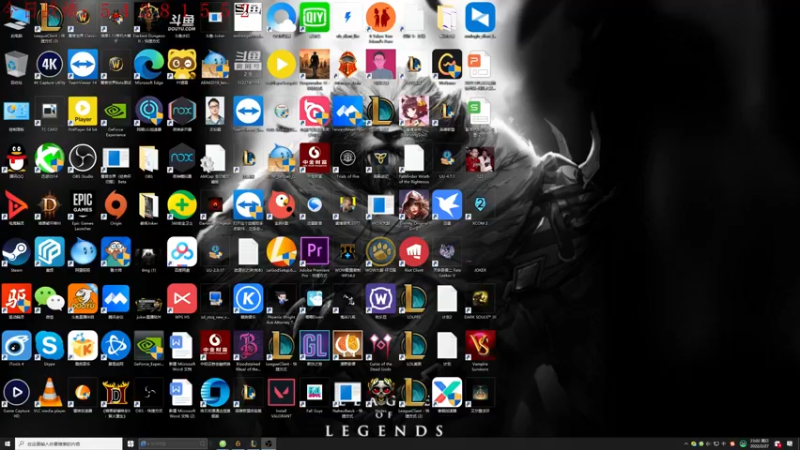This screenshot has width=800, height=450.
Task: Open Phoenix Wright Ace Attorney shortcut
Action: click(x=281, y=299)
